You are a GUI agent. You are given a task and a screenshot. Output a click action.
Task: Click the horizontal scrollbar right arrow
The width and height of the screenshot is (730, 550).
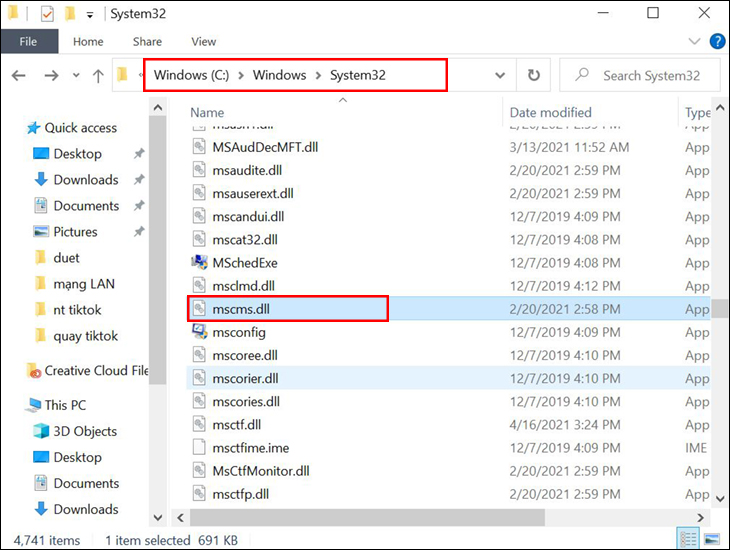700,517
